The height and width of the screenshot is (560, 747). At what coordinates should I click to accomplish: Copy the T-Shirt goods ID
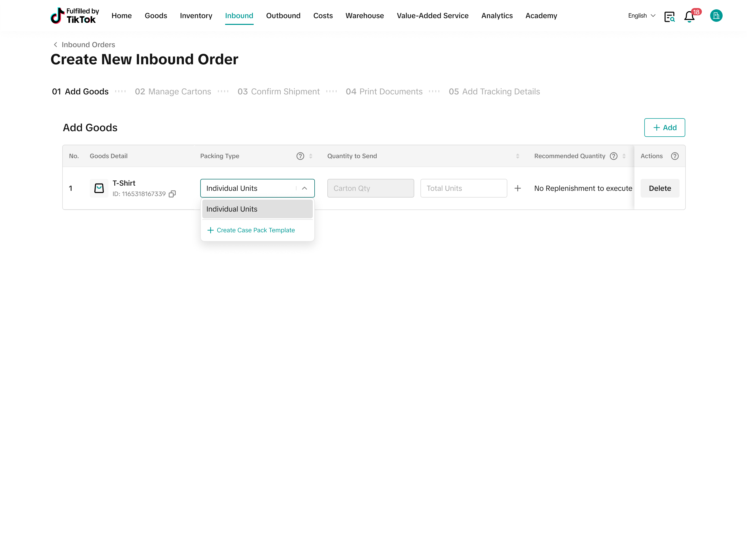172,194
